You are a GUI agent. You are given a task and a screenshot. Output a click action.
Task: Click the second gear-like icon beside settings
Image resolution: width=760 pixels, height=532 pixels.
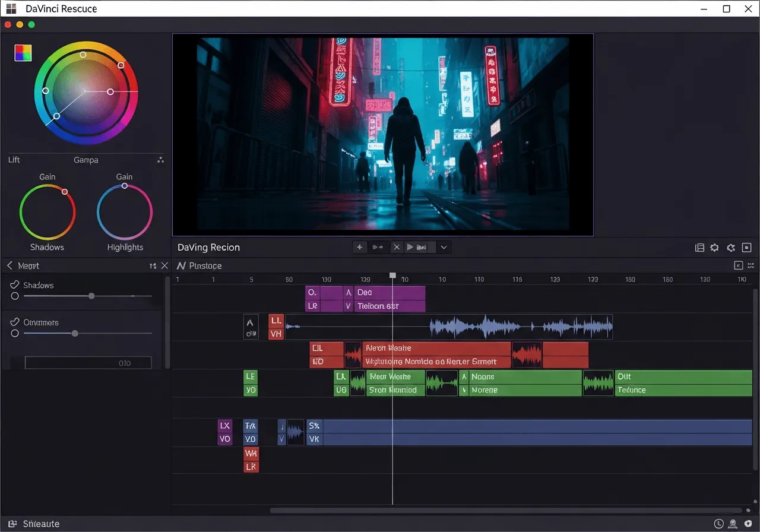tap(731, 248)
